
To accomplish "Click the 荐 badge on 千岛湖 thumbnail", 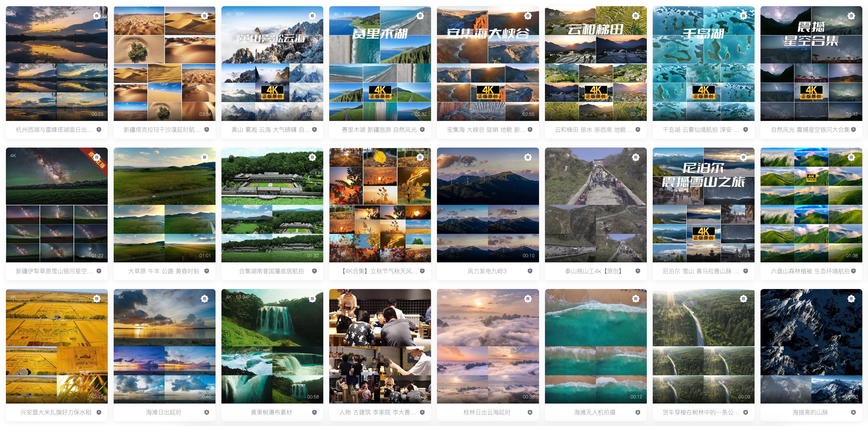I will (x=743, y=16).
